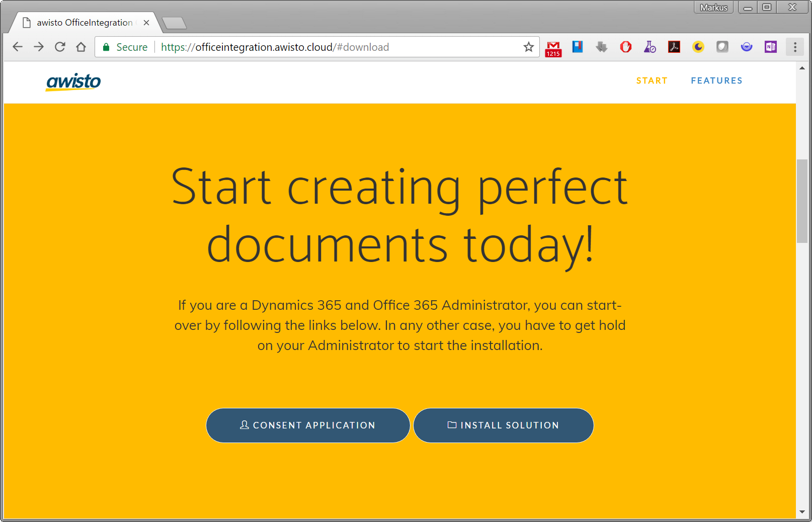Click the gray square extension icon
Screen dimensions: 812x522
click(722, 47)
